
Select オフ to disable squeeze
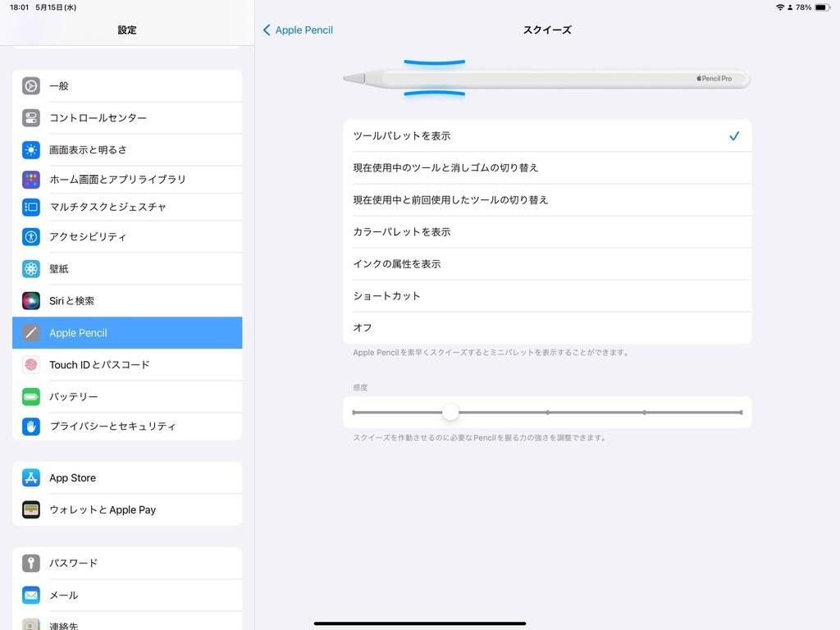coord(547,328)
